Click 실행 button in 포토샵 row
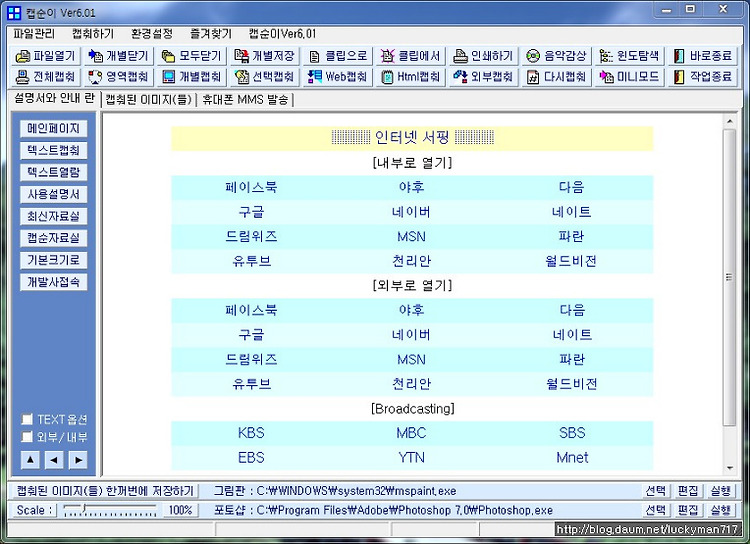The height and width of the screenshot is (544, 750). (x=720, y=510)
